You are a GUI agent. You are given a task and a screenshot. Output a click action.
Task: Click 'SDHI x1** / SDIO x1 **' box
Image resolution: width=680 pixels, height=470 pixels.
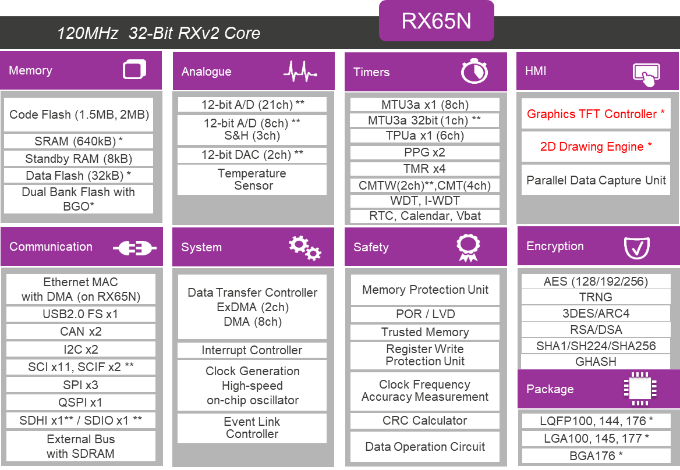tap(81, 421)
